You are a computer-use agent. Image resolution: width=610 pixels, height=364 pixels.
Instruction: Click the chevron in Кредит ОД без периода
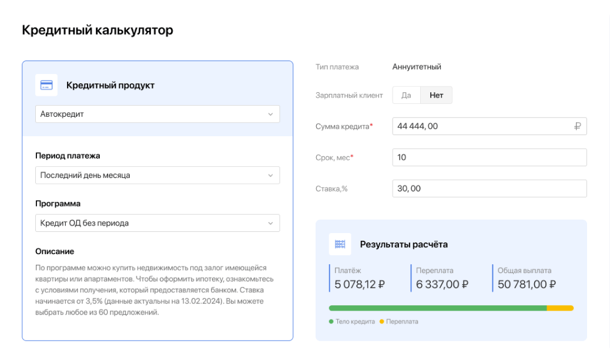(270, 223)
